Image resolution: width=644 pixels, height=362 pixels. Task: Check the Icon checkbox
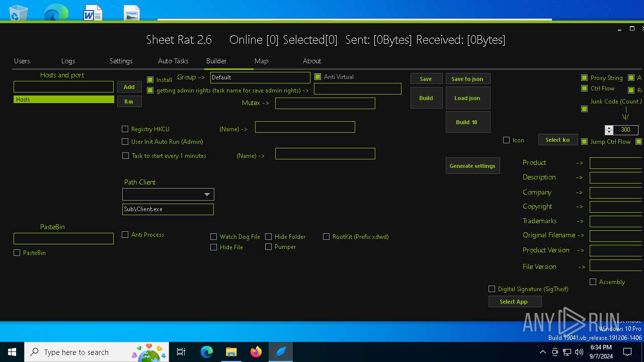pos(507,140)
